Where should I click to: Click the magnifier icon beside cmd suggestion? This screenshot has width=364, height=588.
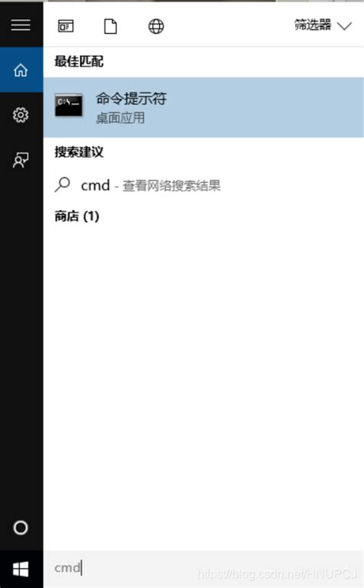(x=62, y=184)
